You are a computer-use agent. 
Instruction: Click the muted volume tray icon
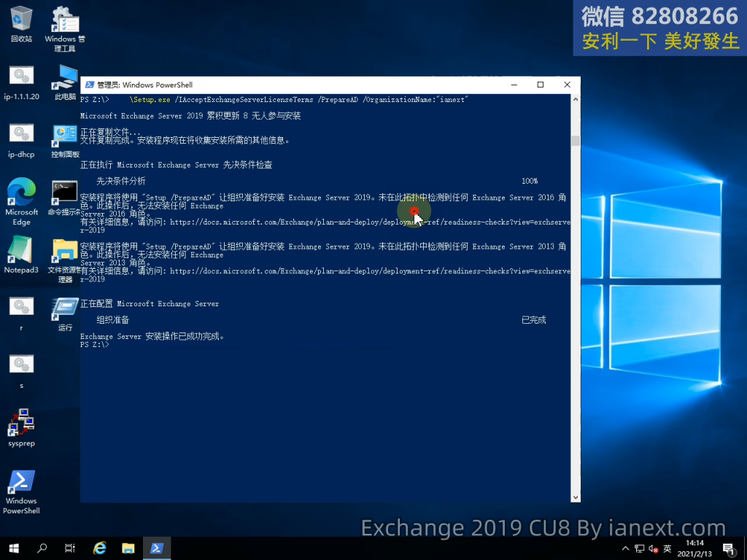click(653, 548)
